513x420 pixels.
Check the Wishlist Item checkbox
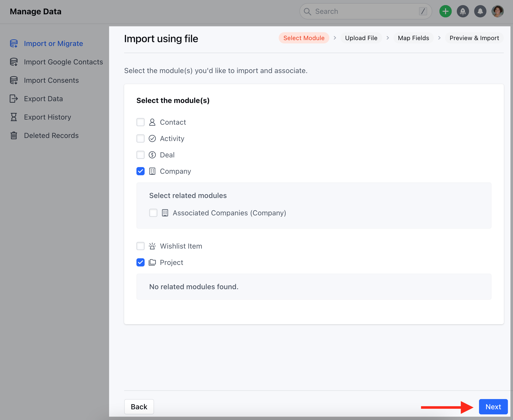tap(141, 246)
